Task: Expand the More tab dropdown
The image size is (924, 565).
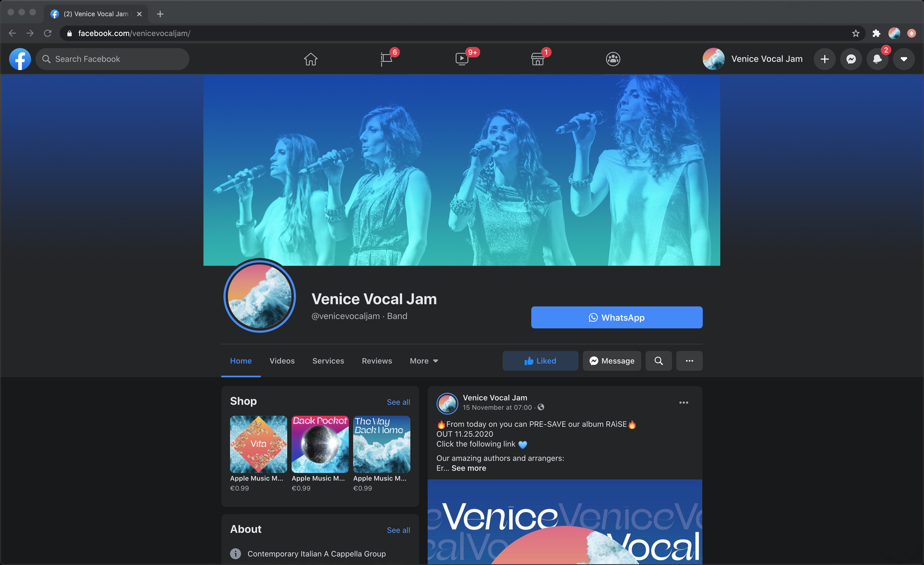Action: [424, 361]
